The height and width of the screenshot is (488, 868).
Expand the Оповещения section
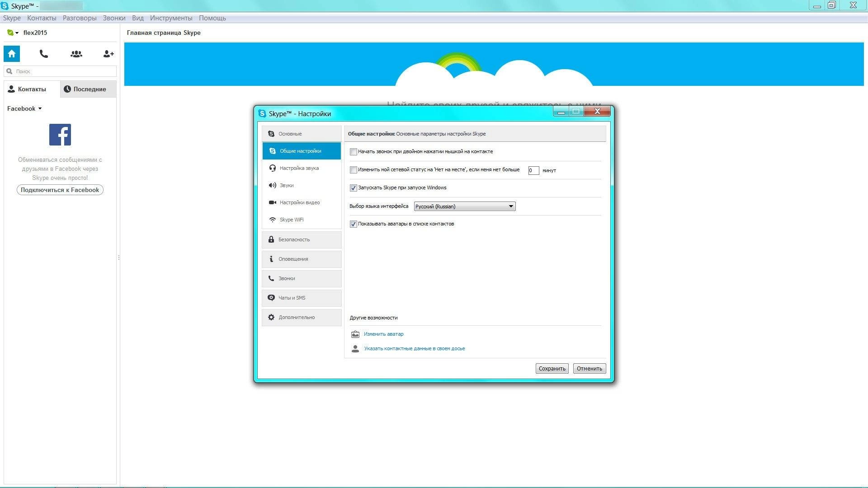(302, 259)
